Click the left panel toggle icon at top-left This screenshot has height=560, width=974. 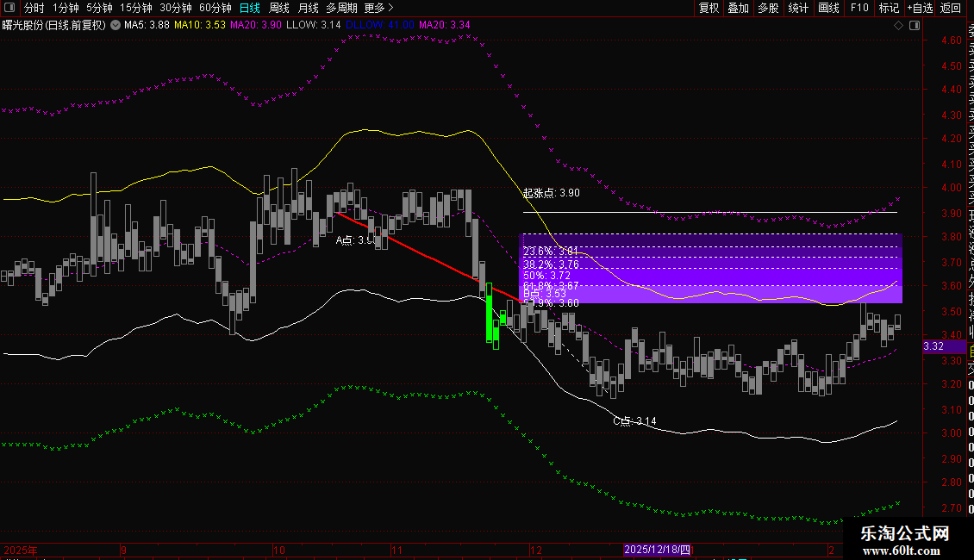[9, 8]
